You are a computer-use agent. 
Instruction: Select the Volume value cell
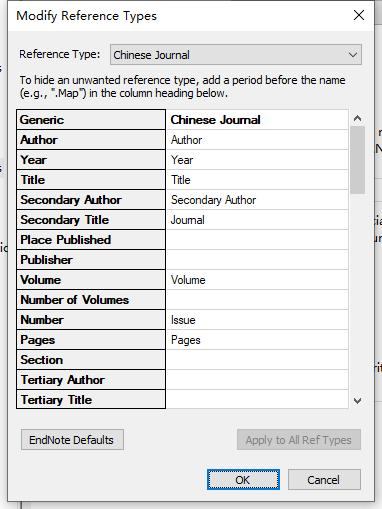(257, 280)
